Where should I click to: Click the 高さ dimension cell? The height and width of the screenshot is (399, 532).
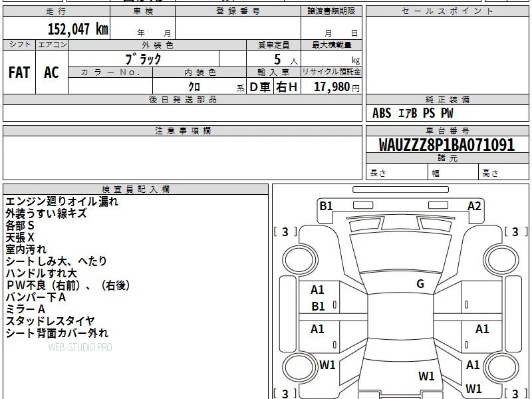(503, 172)
